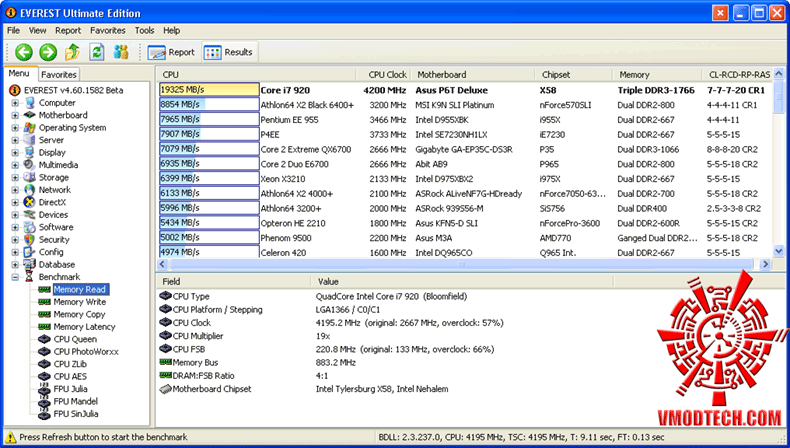
Task: Open the Tools menu
Action: tap(145, 31)
